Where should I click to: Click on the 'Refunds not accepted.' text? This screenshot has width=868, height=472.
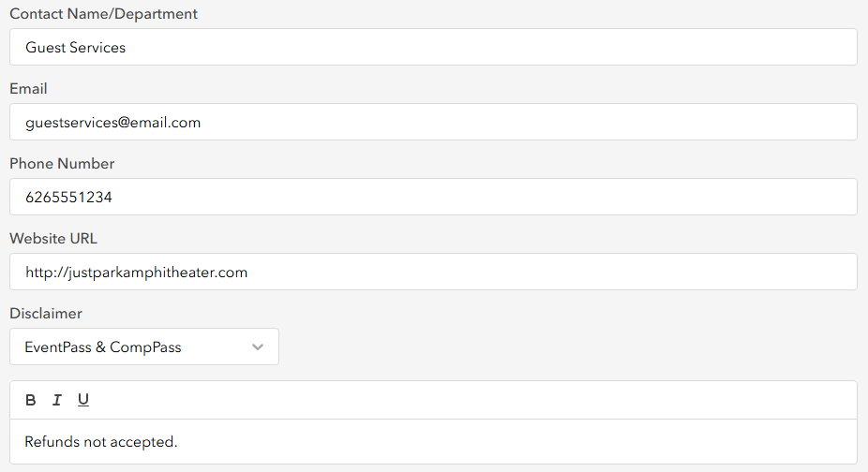pos(100,442)
